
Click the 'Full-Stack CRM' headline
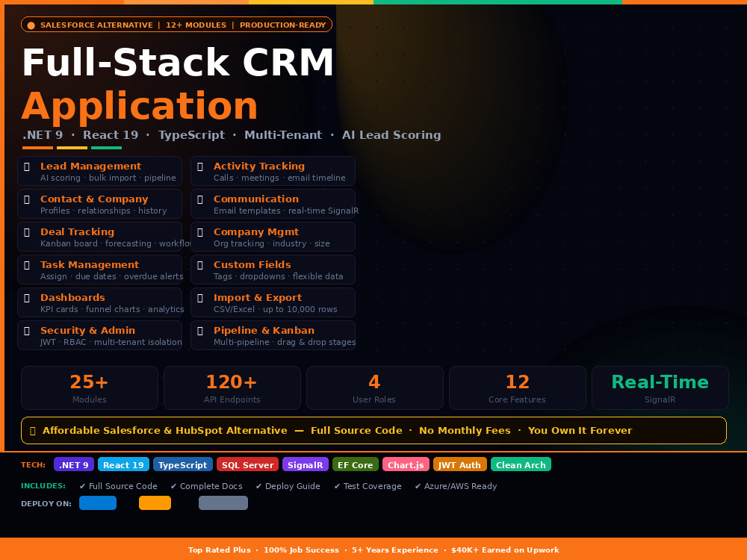coord(178,63)
